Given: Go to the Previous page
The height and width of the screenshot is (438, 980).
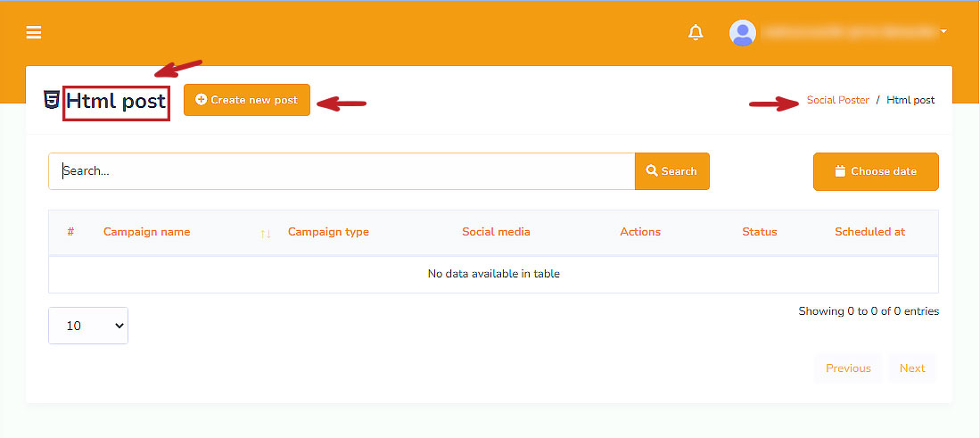Looking at the screenshot, I should click(x=847, y=368).
